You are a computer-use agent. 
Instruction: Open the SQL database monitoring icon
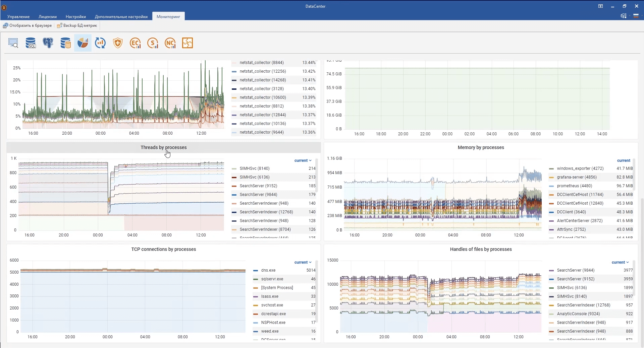pos(31,43)
